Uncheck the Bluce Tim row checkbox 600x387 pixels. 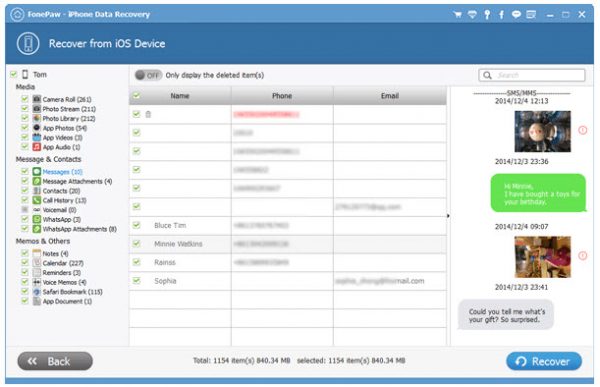[137, 225]
